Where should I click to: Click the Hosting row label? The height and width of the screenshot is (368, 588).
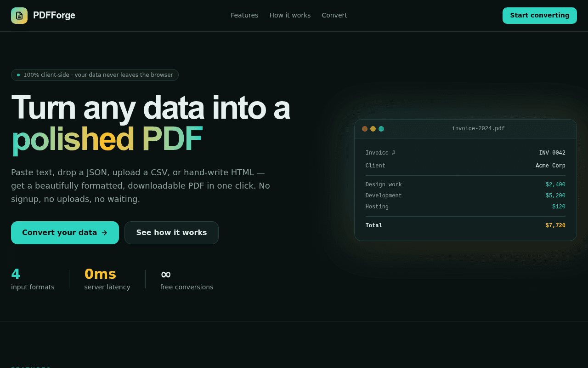[377, 207]
